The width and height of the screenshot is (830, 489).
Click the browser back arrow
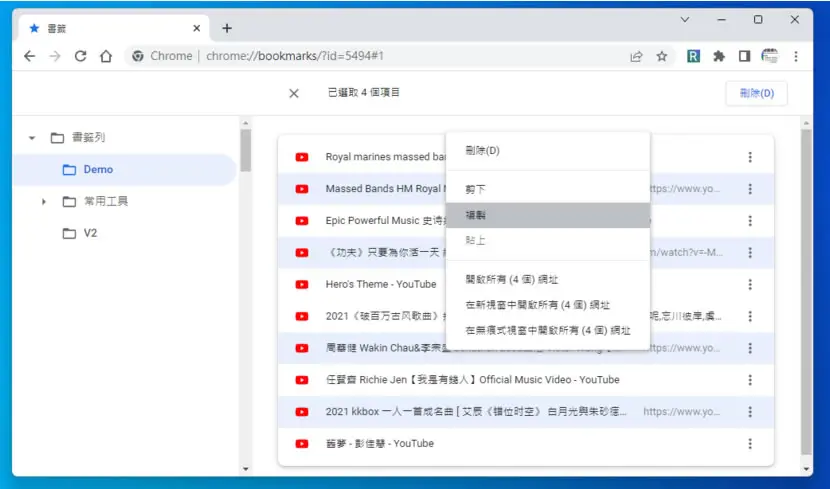click(x=30, y=56)
